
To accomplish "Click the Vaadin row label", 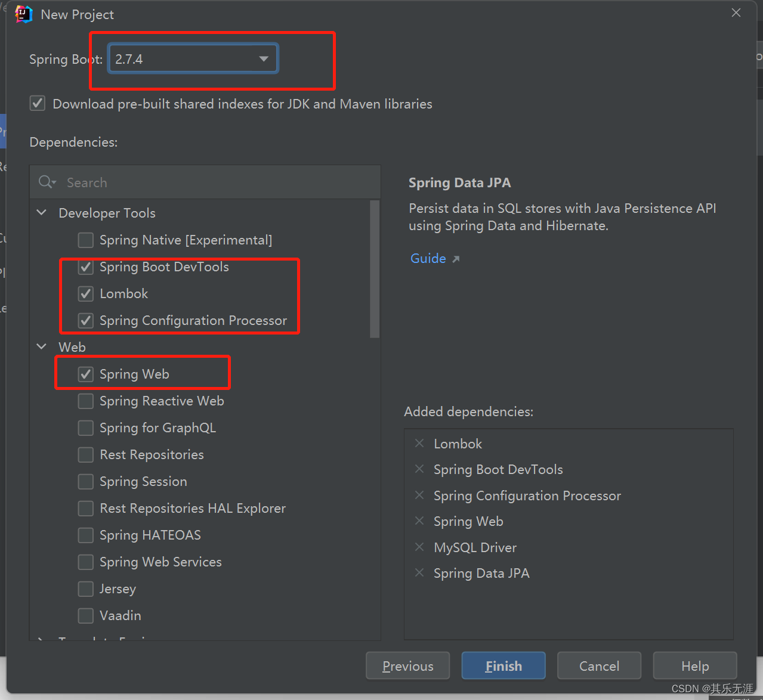I will [x=121, y=615].
